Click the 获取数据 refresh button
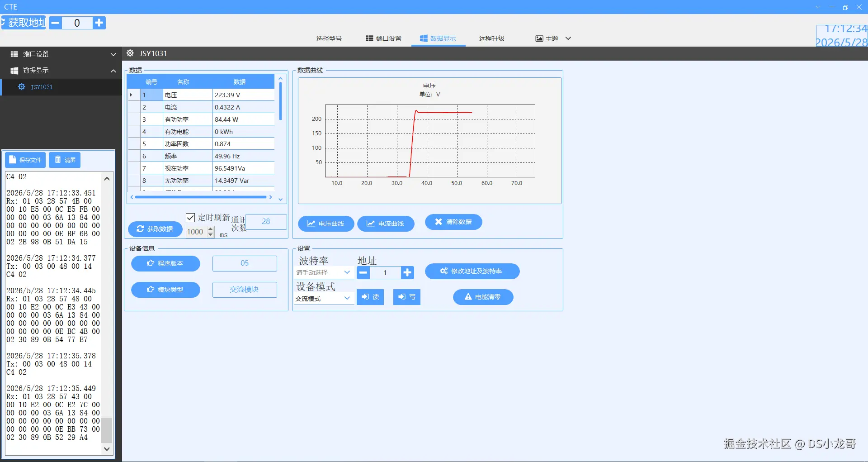Viewport: 868px width, 462px height. click(x=155, y=229)
